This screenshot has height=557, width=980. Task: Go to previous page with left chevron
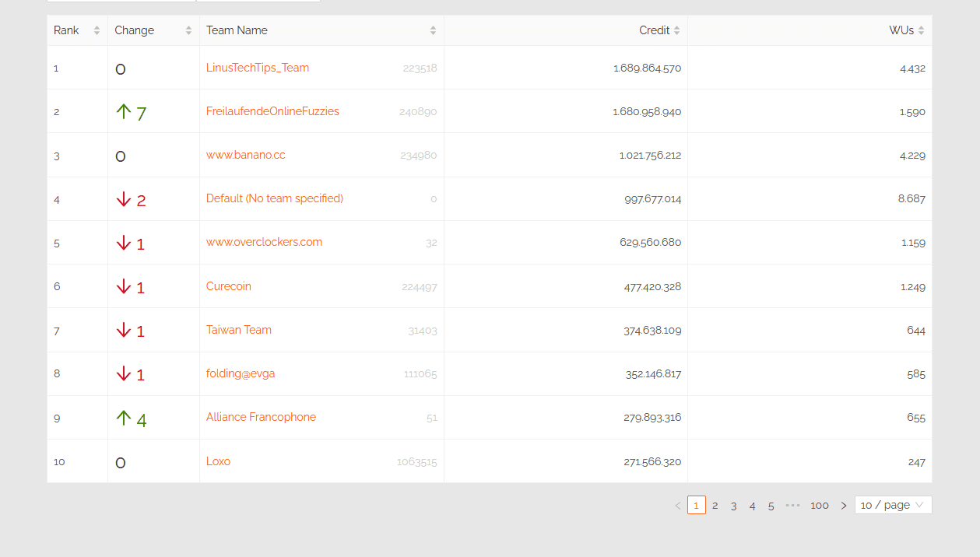click(678, 506)
